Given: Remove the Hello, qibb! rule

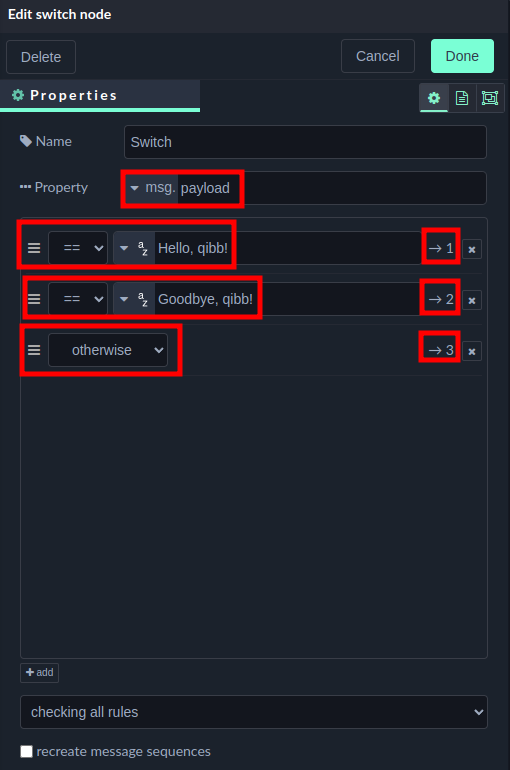Looking at the screenshot, I should click(x=472, y=249).
